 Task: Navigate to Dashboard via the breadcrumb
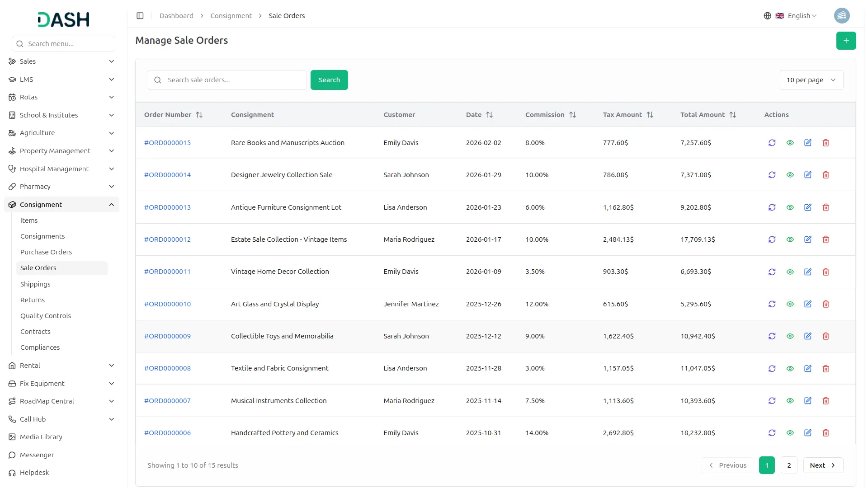(x=176, y=15)
